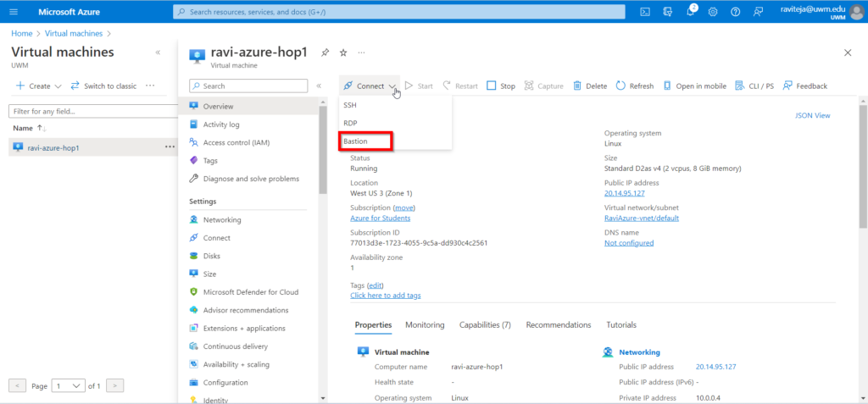
Task: Mark ravi-azure-hop1 as favorite star
Action: click(343, 53)
